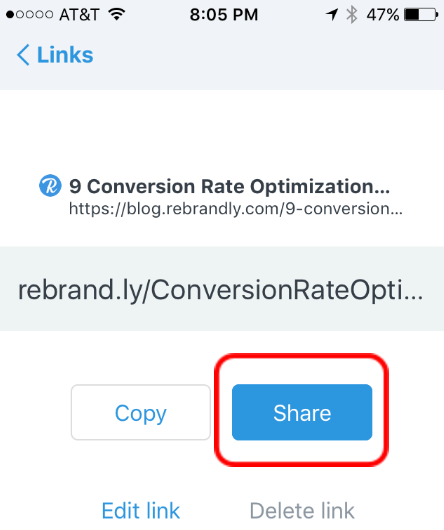Tap the Wi-Fi status icon
Screen dimensions: 444x530
coord(117,14)
